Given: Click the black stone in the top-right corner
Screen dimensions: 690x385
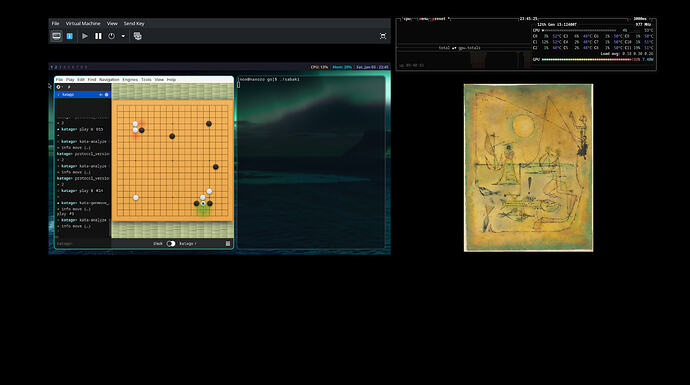Looking at the screenshot, I should tap(209, 124).
